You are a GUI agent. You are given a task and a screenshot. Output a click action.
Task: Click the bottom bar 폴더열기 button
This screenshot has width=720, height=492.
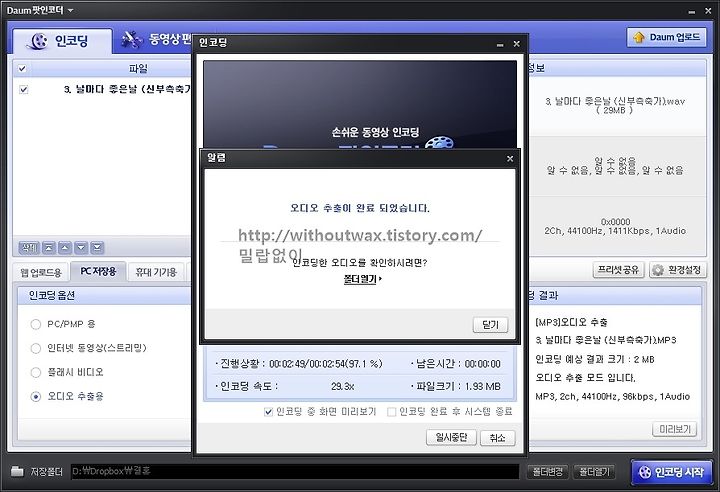click(x=595, y=471)
